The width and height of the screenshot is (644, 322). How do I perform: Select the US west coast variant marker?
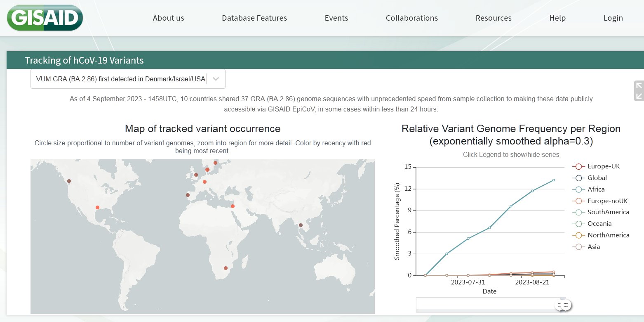coord(69,181)
